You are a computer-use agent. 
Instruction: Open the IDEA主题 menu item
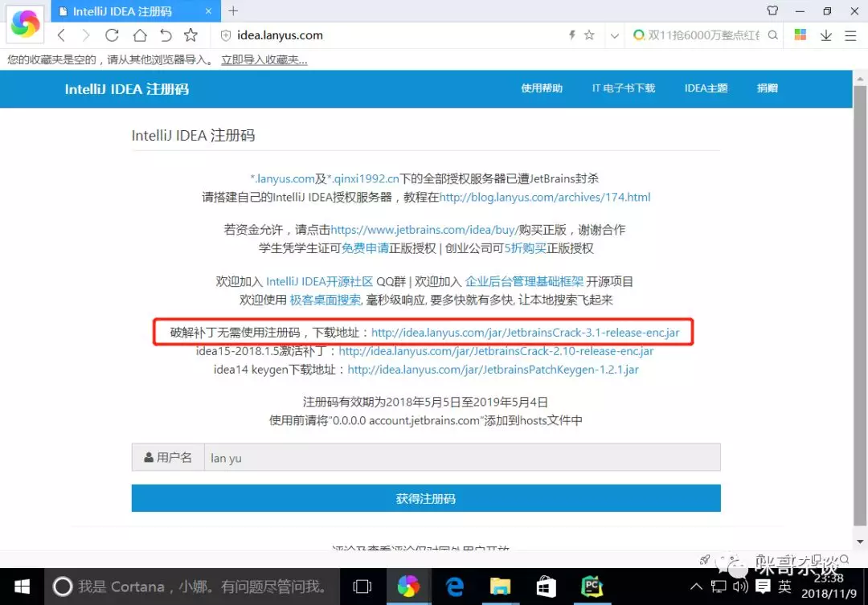point(705,88)
